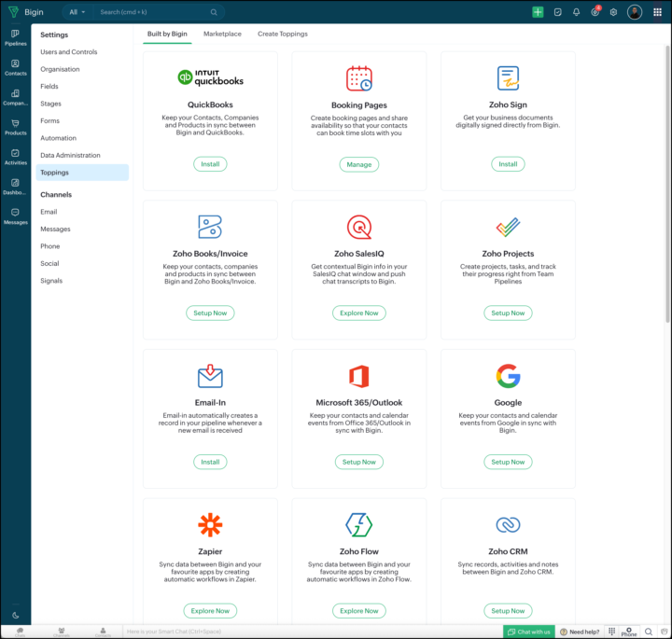Open Channels in the bottom bar
Screen dimensions: 672x639
click(x=62, y=632)
